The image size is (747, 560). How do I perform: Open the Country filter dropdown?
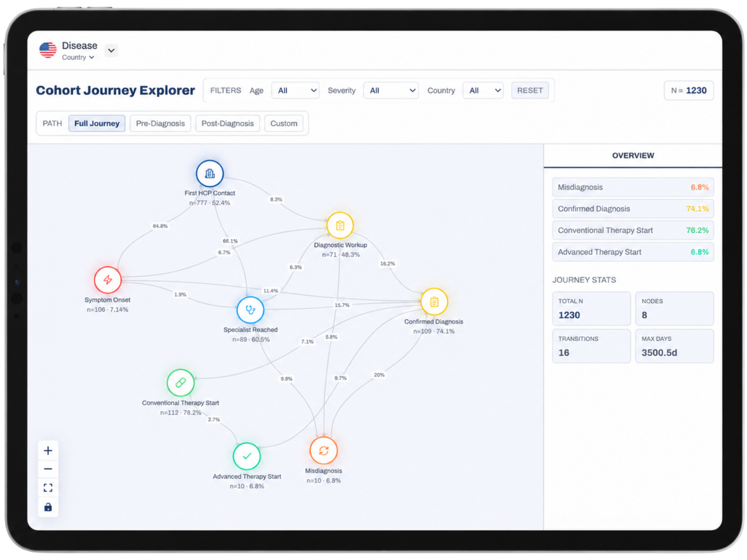483,91
